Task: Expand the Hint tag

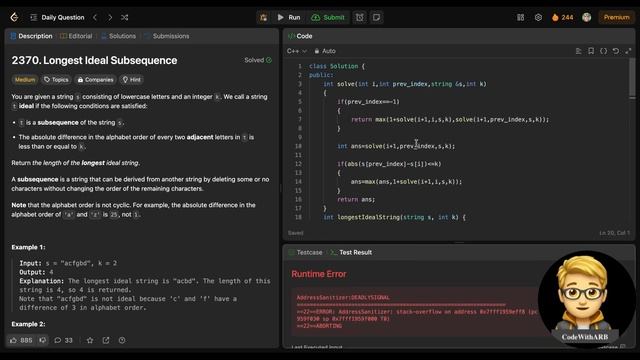Action: coord(131,80)
